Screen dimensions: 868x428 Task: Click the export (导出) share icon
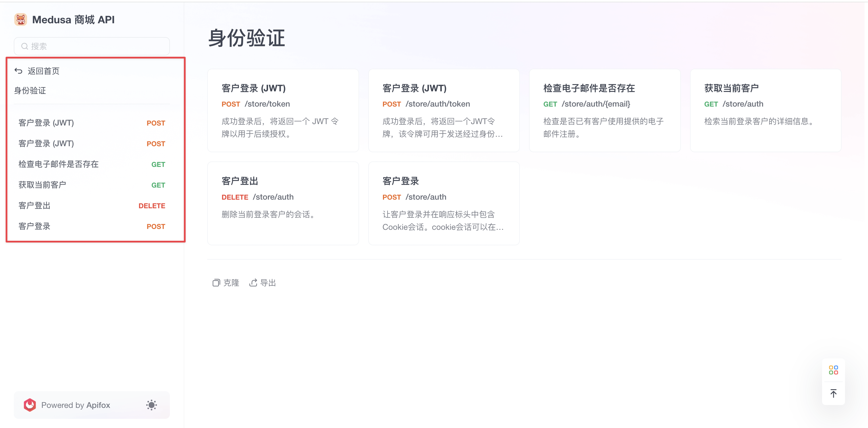(x=254, y=283)
